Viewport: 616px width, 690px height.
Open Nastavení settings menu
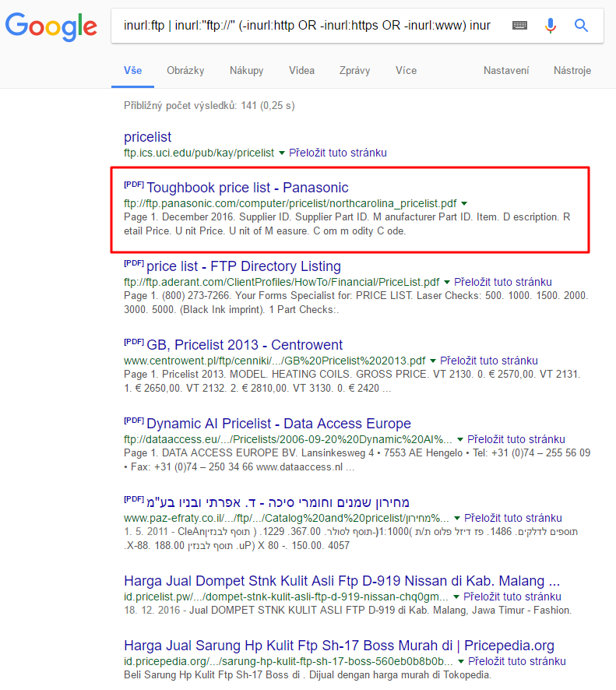tap(506, 70)
